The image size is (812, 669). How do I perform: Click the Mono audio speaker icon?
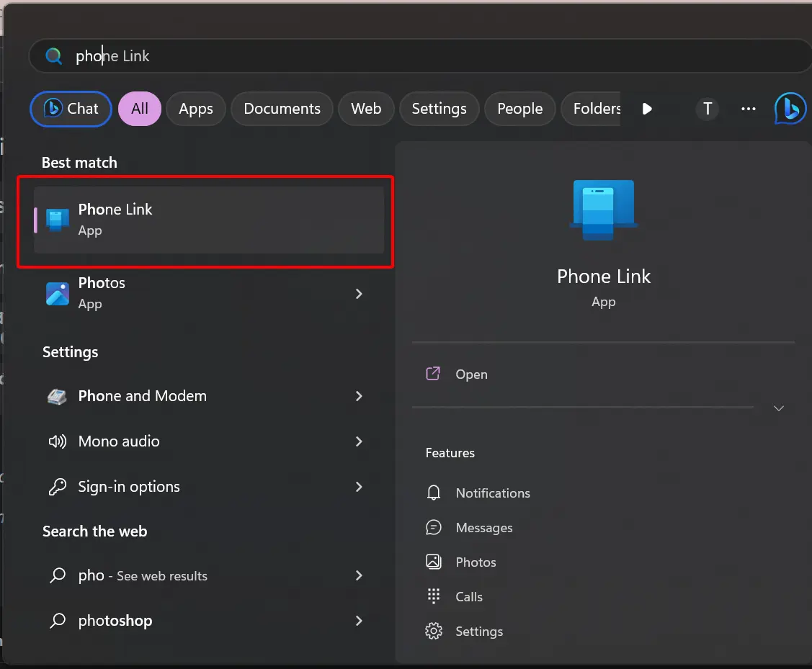(58, 441)
